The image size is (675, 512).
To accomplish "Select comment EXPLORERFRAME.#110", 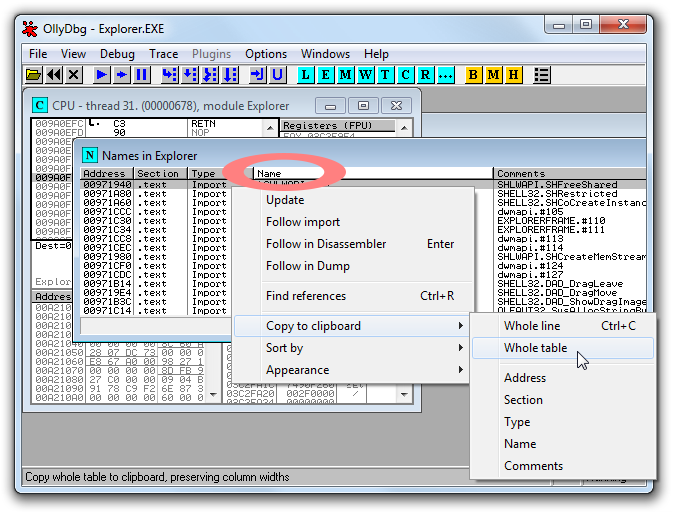I will pos(551,220).
